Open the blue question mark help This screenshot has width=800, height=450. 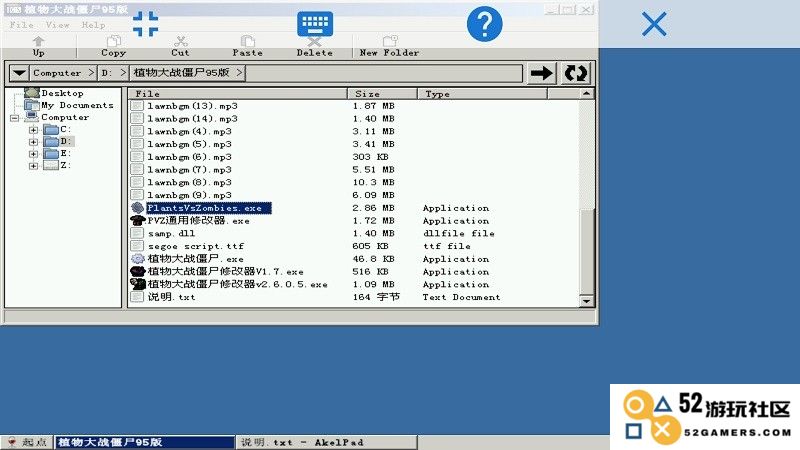(484, 24)
